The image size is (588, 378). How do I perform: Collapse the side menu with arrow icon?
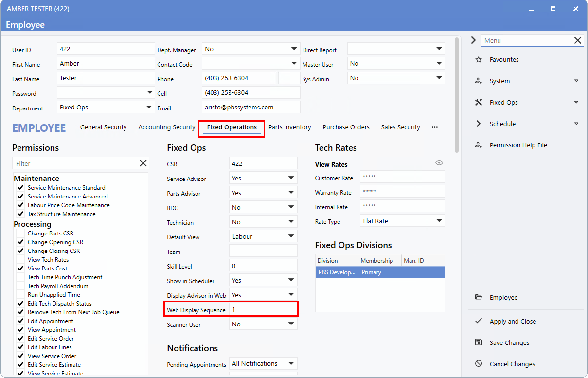tap(473, 41)
